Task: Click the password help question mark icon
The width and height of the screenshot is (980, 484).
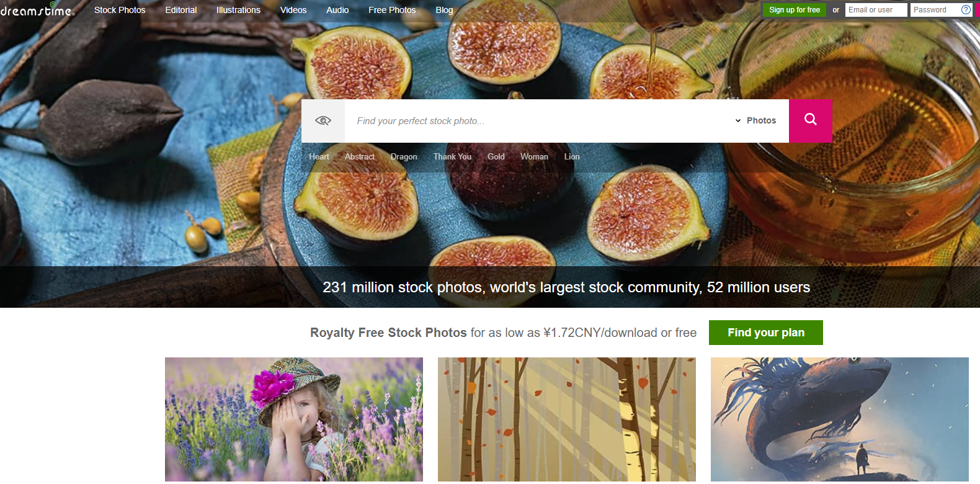Action: (x=966, y=10)
